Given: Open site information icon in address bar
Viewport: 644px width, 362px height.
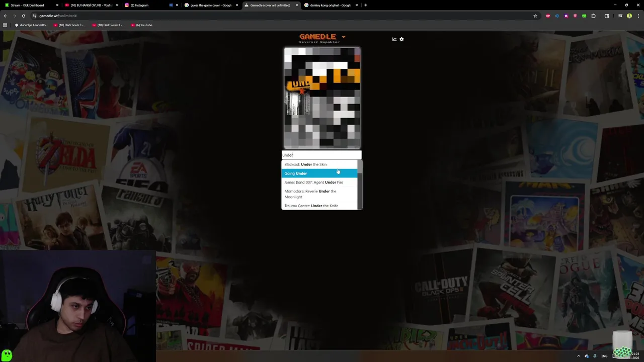Looking at the screenshot, I should (34, 16).
